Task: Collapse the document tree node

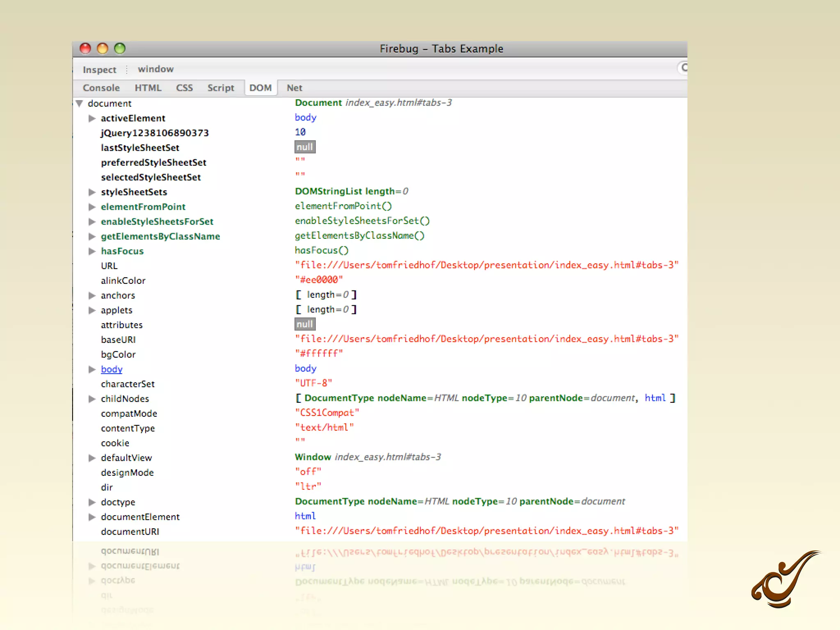Action: click(80, 103)
